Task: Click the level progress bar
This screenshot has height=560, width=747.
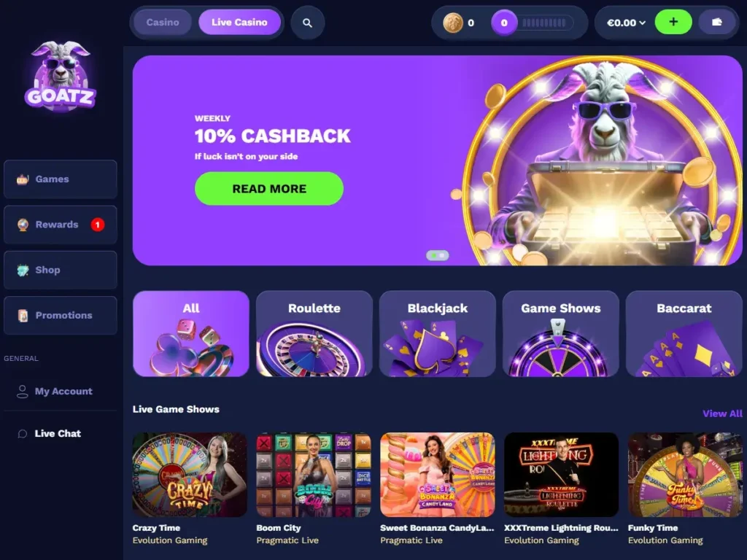Action: pyautogui.click(x=543, y=23)
